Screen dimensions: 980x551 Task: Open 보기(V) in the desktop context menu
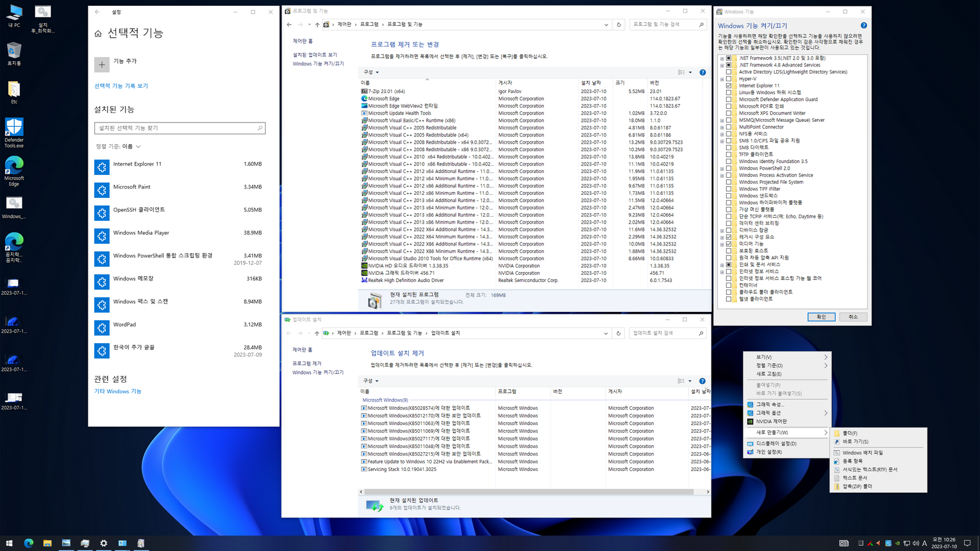(787, 357)
